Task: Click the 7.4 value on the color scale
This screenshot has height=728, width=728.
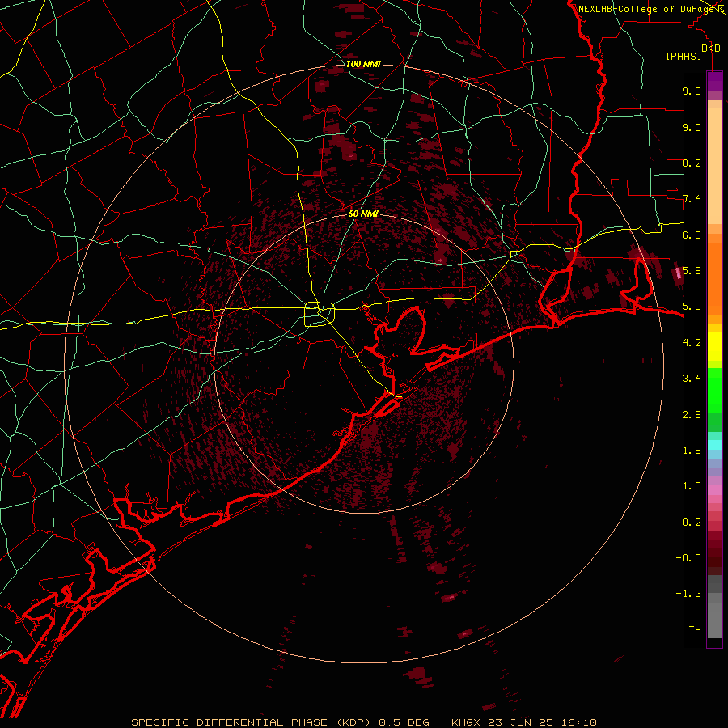Action: point(692,199)
